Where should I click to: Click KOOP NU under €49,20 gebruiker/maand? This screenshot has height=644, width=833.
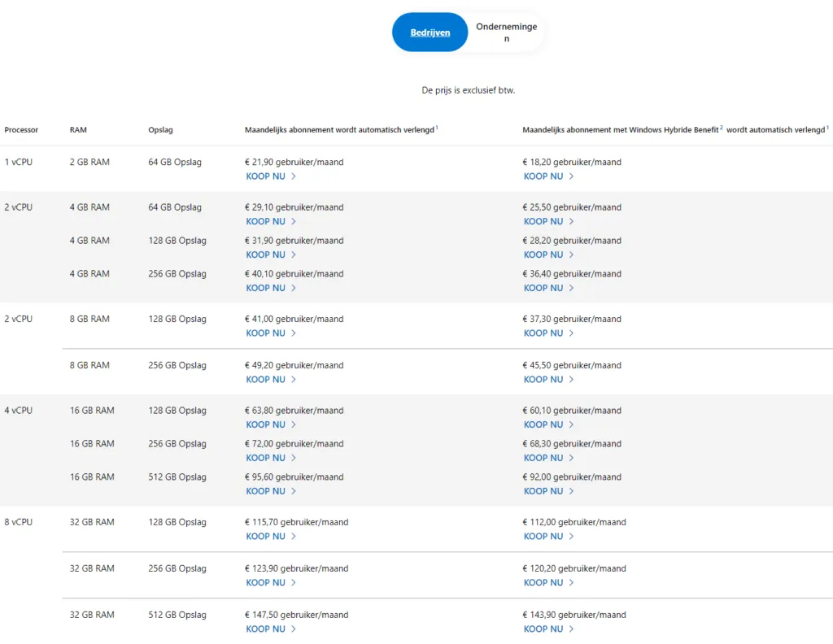click(266, 380)
